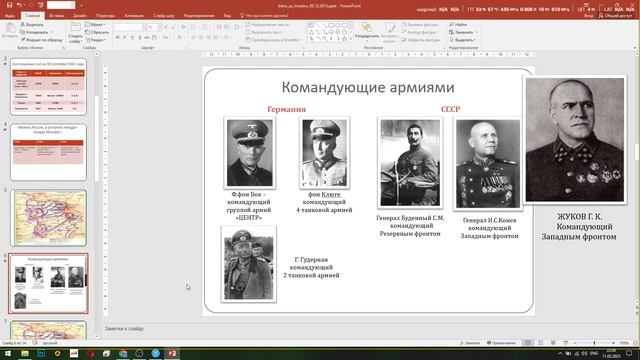Open the Файл tab
This screenshot has height=360, width=640.
click(x=9, y=16)
